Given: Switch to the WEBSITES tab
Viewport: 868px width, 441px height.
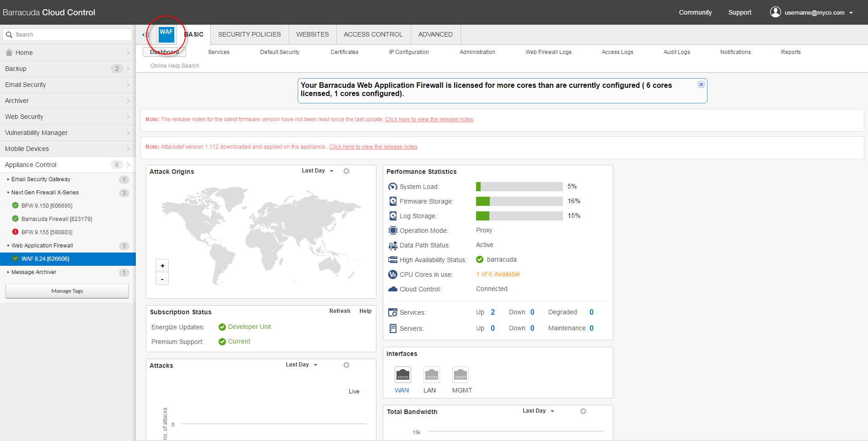Looking at the screenshot, I should click(x=312, y=34).
